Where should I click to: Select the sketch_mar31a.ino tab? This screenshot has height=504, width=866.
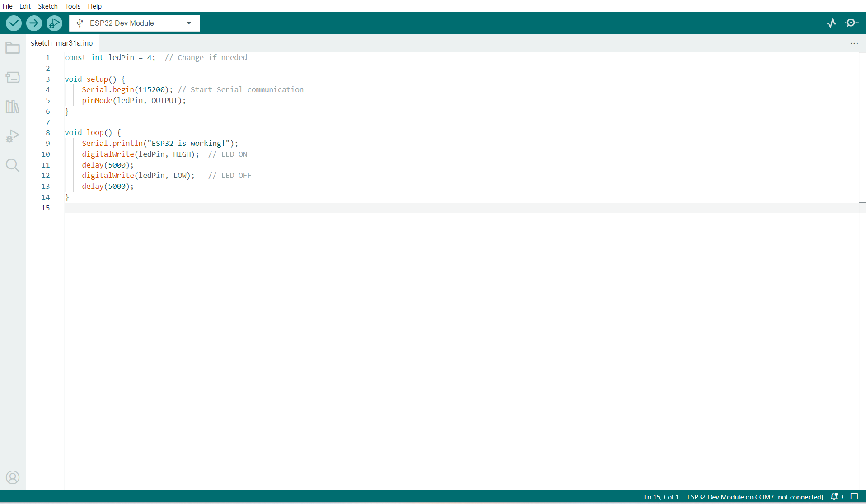62,43
